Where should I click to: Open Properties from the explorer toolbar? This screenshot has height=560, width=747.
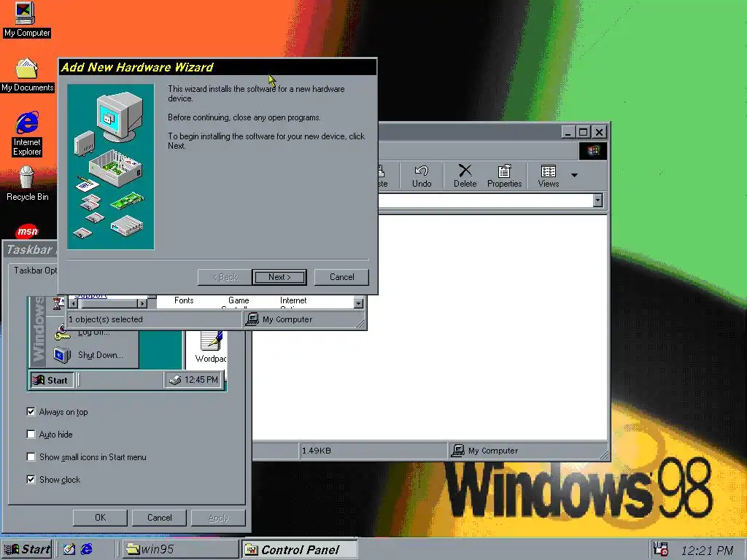[x=504, y=176]
